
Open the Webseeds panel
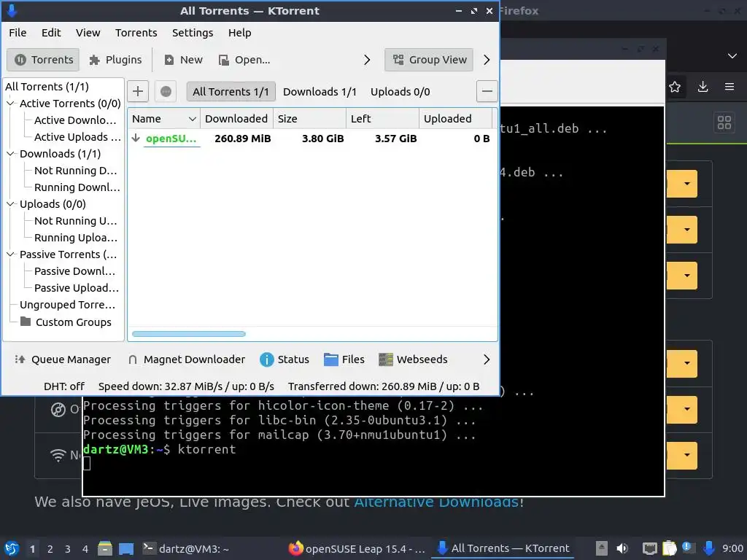click(413, 359)
